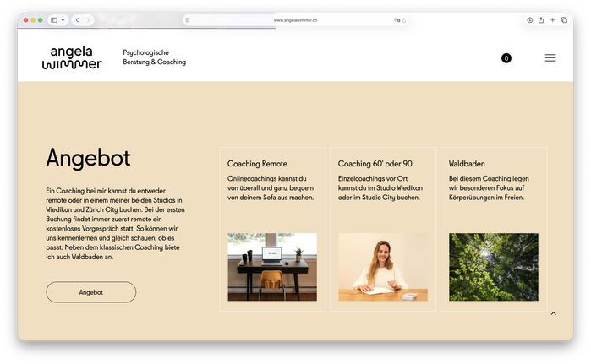Add a new tab with plus icon
This screenshot has width=591, height=364.
553,20
